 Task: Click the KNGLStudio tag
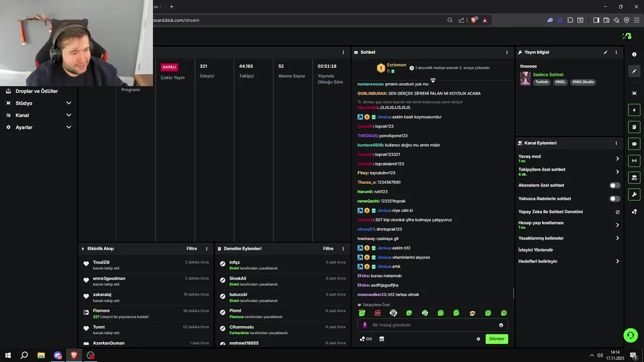[583, 82]
